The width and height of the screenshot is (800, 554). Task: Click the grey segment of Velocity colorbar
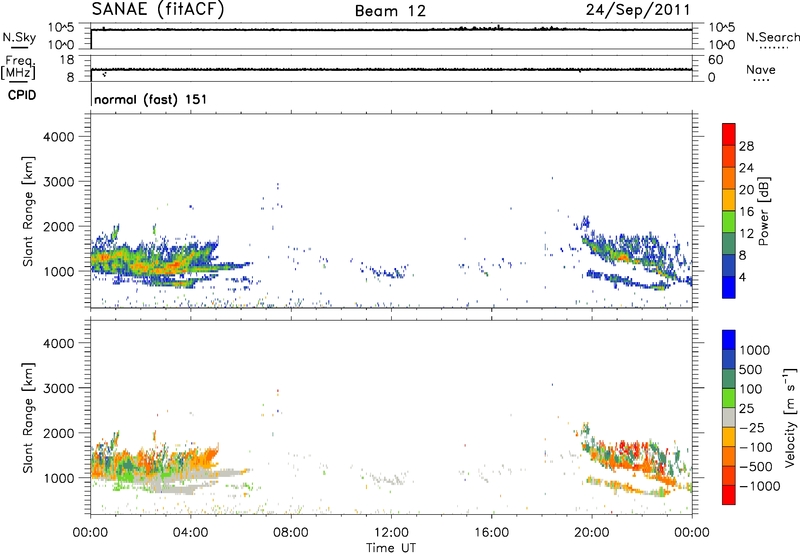(x=729, y=417)
